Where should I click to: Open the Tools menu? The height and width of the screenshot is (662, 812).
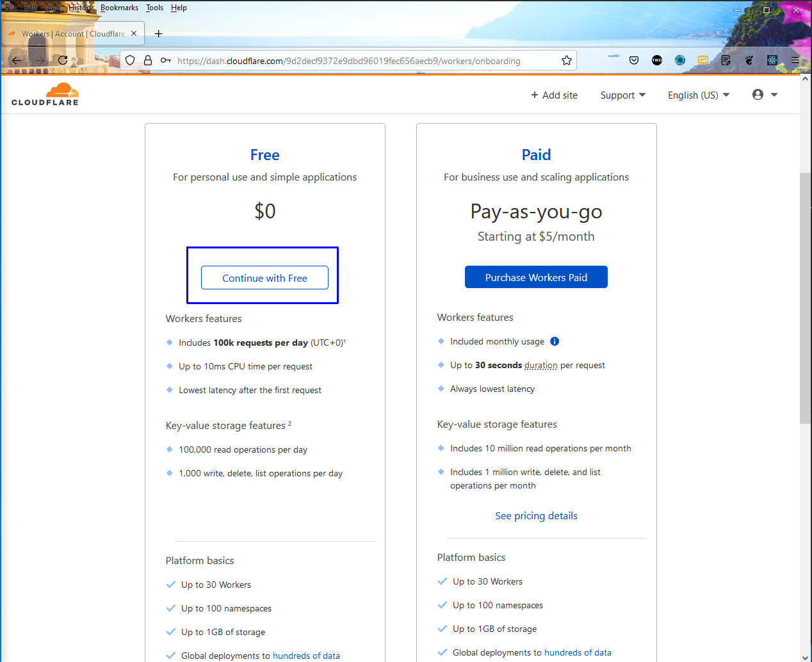point(154,8)
